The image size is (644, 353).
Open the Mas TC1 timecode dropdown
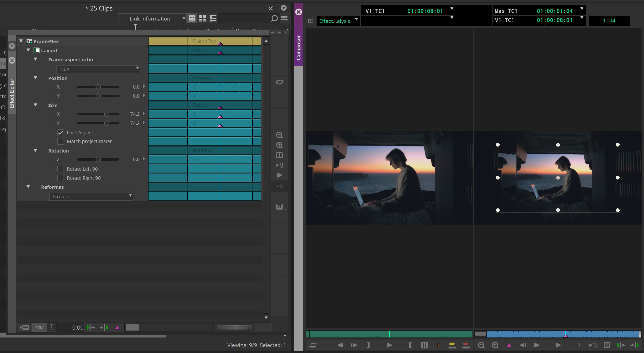pyautogui.click(x=582, y=9)
